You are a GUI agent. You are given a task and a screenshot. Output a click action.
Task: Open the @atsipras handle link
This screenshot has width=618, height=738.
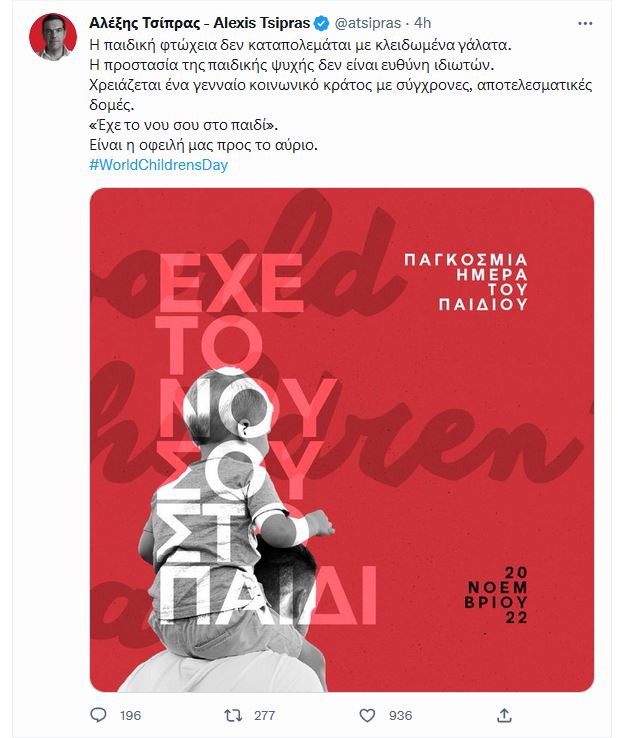pyautogui.click(x=368, y=23)
